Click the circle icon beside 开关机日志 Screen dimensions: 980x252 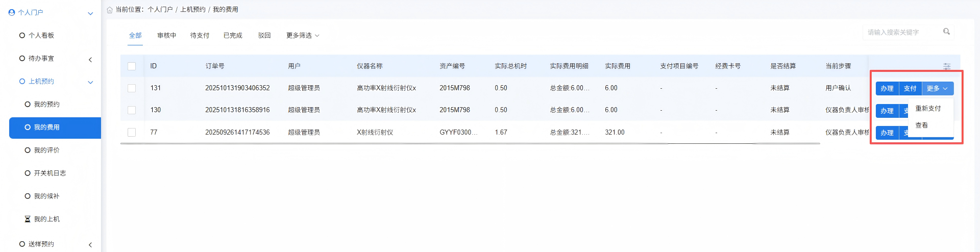point(28,173)
